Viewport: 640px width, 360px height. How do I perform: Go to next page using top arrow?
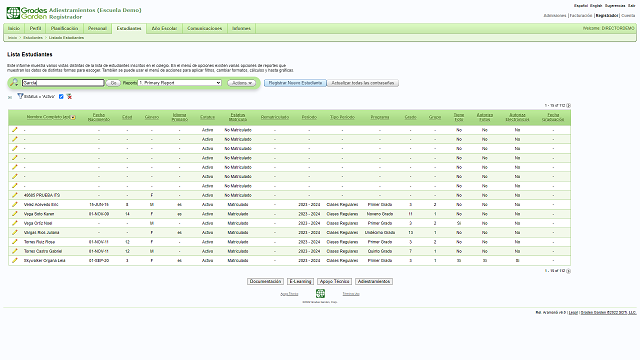[x=569, y=106]
